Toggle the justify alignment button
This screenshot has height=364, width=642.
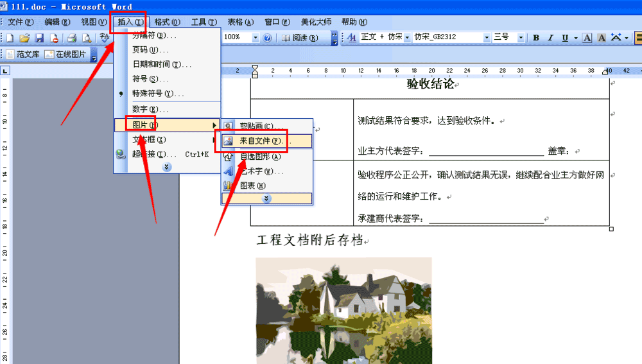[x=638, y=38]
